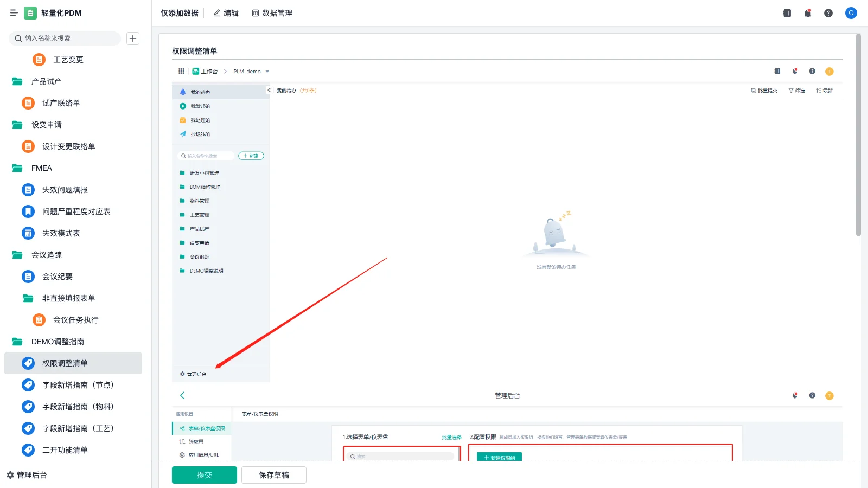Open the help question mark icon
Screen dimensions: 868x488
tap(828, 13)
